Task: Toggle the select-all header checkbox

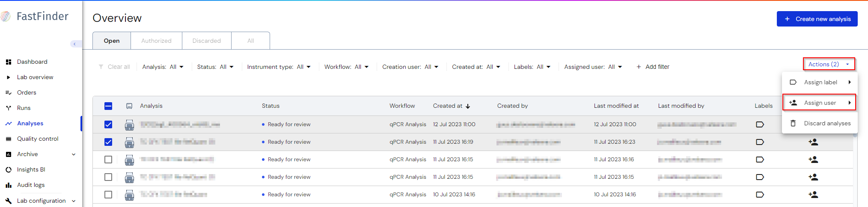Action: pos(108,106)
